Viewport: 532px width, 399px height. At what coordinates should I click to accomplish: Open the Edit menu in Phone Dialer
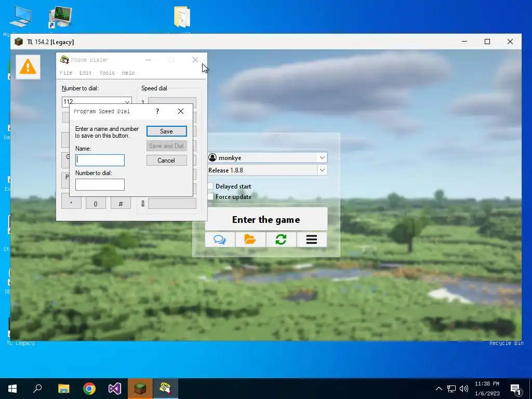point(86,73)
